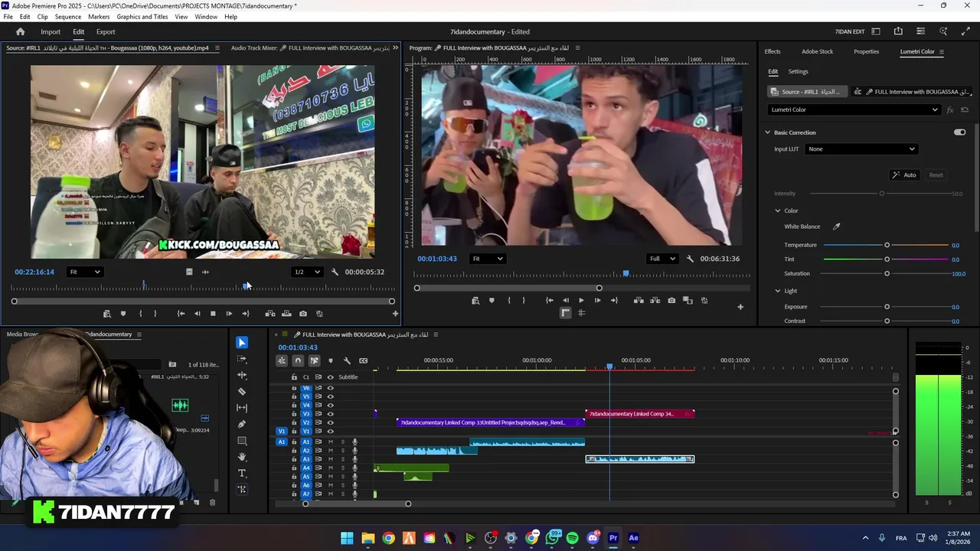
Task: Open the Sequence menu
Action: (x=67, y=17)
